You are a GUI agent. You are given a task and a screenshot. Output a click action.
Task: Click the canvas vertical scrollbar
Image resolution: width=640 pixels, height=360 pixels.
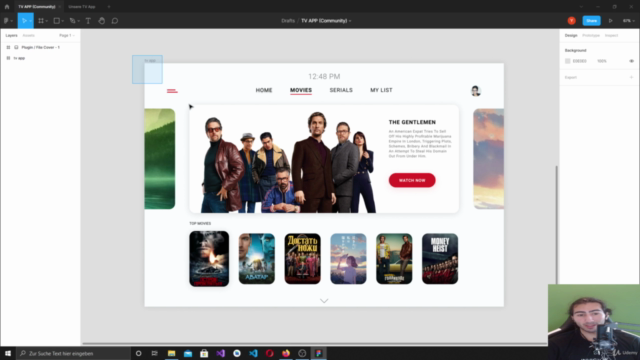(x=556, y=224)
